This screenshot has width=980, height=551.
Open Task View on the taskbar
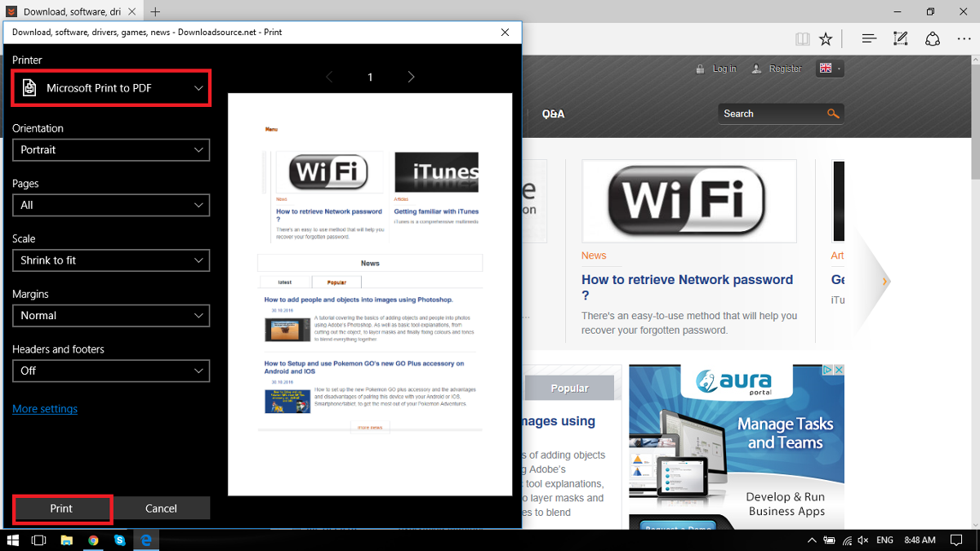pyautogui.click(x=38, y=540)
